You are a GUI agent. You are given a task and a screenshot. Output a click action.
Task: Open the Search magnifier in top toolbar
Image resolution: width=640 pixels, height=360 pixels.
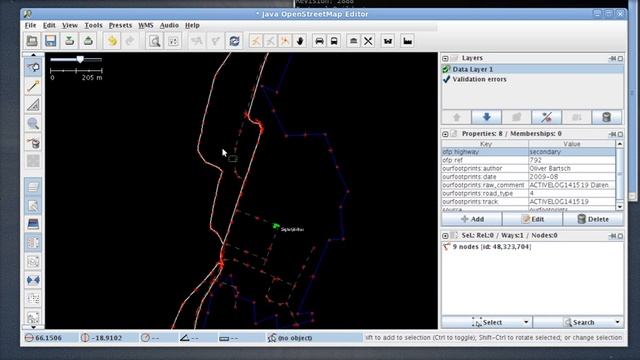pos(155,41)
